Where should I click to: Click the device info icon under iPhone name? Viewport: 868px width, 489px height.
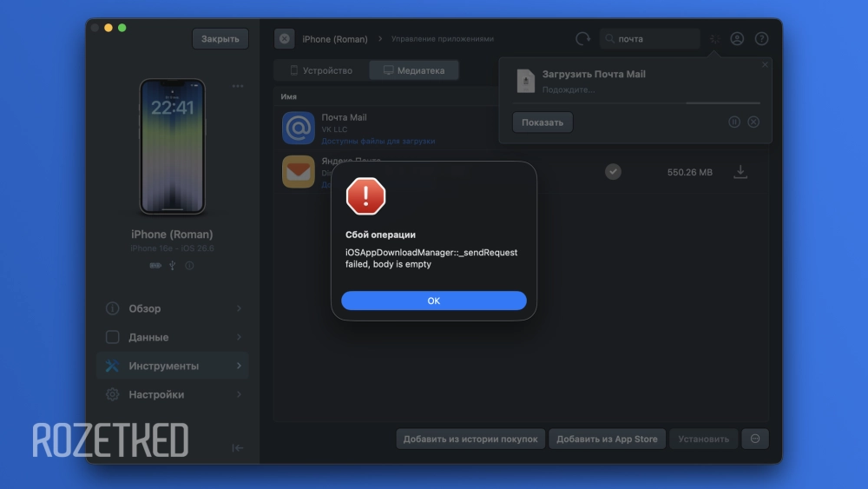[189, 265]
